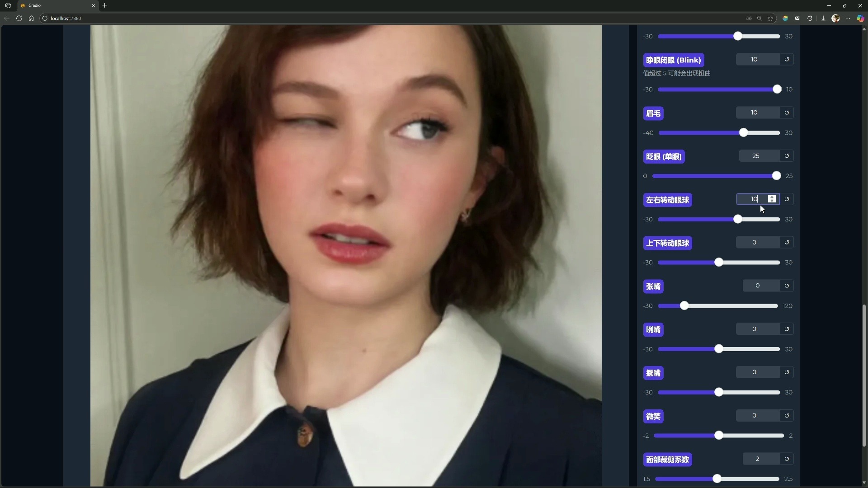Viewport: 868px width, 488px height.
Task: Open a new browser tab
Action: tap(105, 5)
